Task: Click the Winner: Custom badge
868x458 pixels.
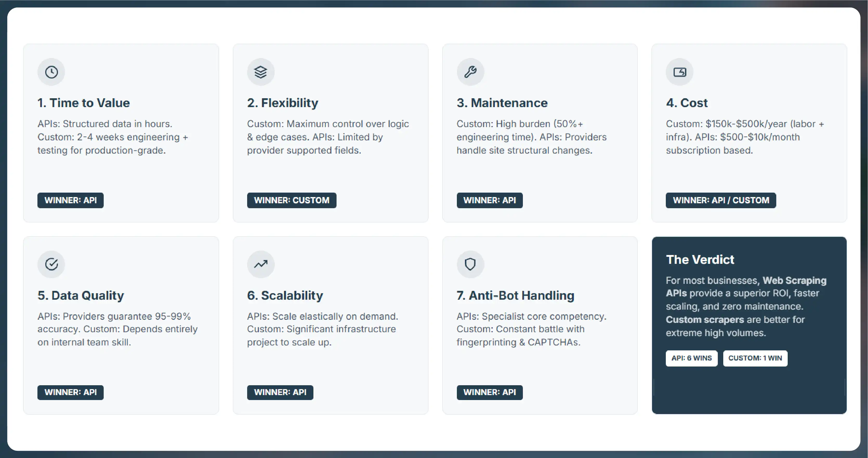Action: (292, 200)
